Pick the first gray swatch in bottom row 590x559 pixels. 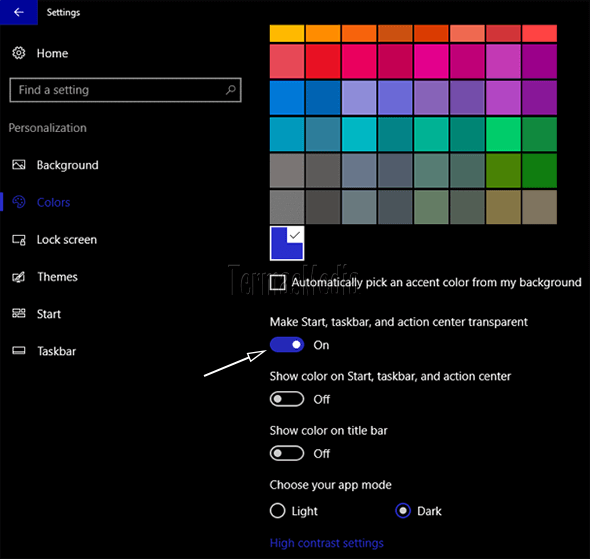click(287, 207)
